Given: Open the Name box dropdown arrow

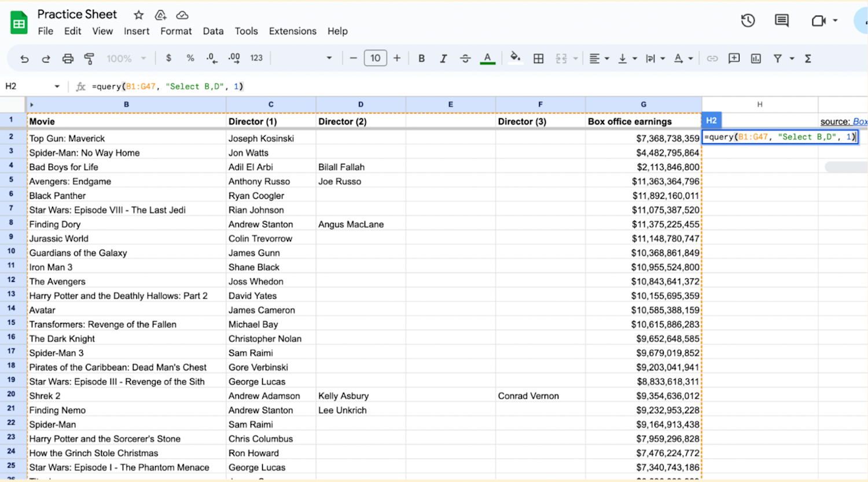Looking at the screenshot, I should (x=57, y=87).
